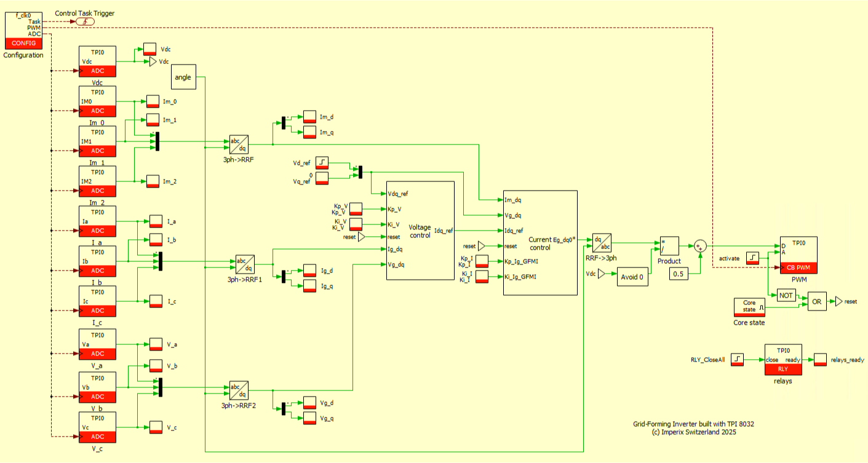
Task: Click the Control Task Trigger block
Action: click(x=85, y=22)
